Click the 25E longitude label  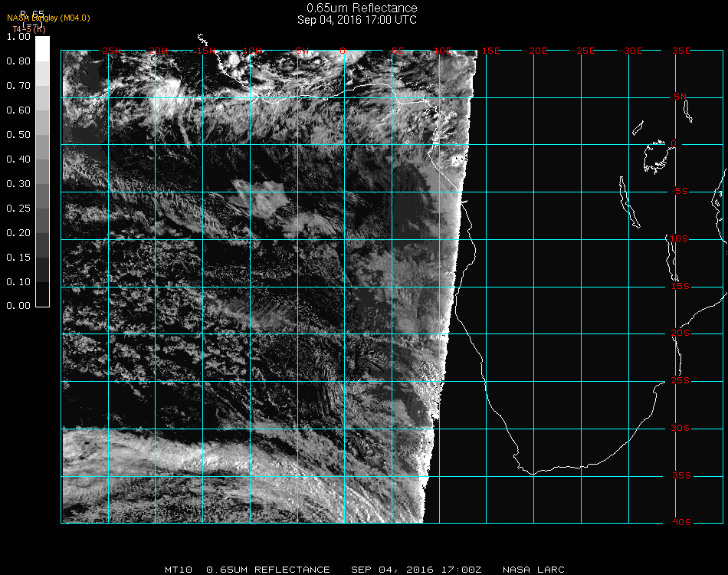coord(585,51)
